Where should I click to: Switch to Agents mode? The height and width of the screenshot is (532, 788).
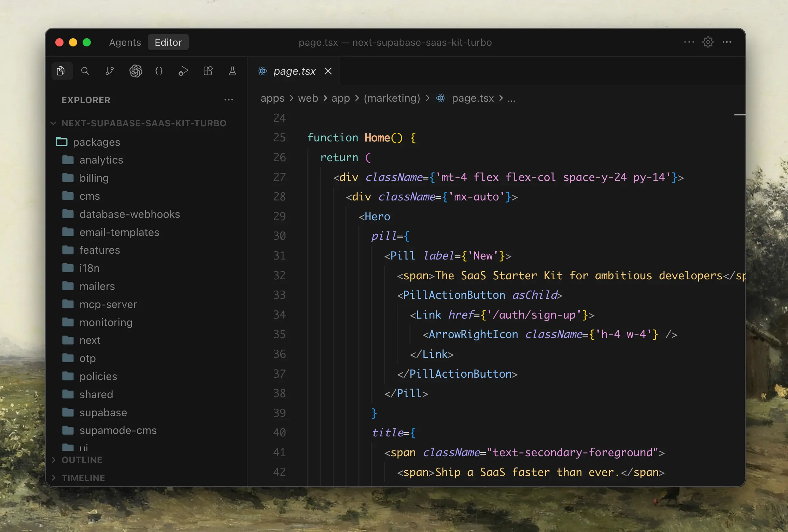tap(125, 42)
